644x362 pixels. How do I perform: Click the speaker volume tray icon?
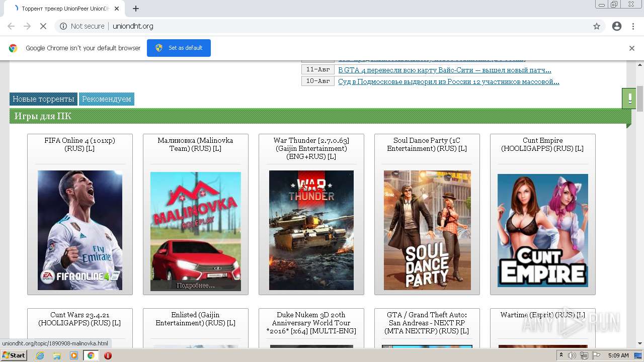[x=573, y=355]
